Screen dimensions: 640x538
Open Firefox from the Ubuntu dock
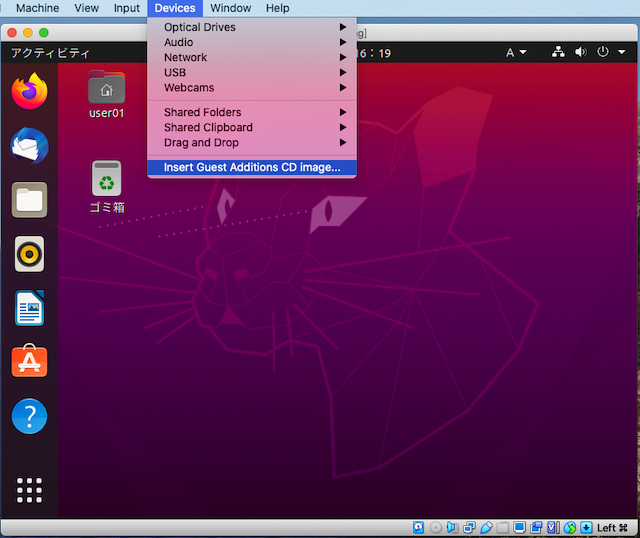(29, 91)
